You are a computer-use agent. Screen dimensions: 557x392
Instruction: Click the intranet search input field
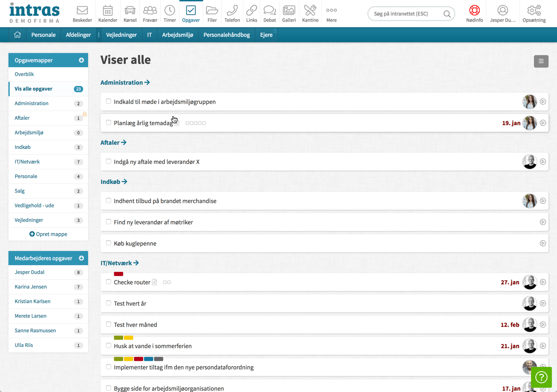click(405, 14)
